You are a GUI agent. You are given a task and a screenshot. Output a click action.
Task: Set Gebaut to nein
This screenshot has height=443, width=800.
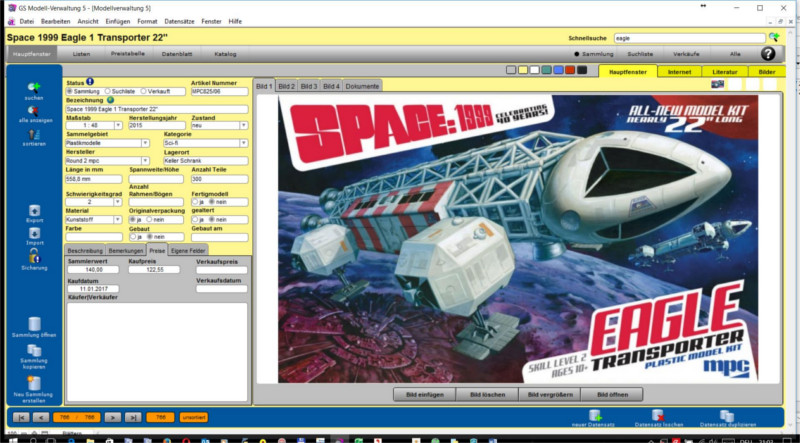click(149, 237)
